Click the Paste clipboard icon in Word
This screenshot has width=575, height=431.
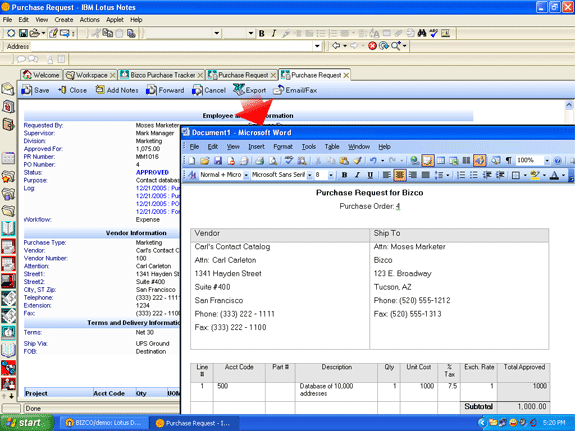344,160
